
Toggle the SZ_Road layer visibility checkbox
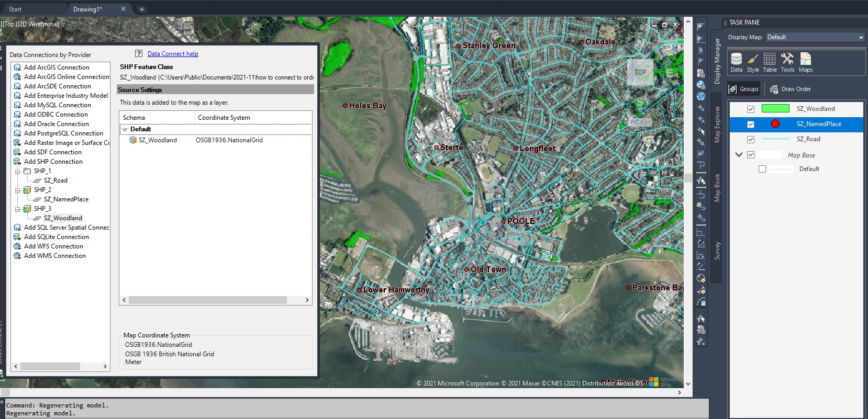pos(751,139)
